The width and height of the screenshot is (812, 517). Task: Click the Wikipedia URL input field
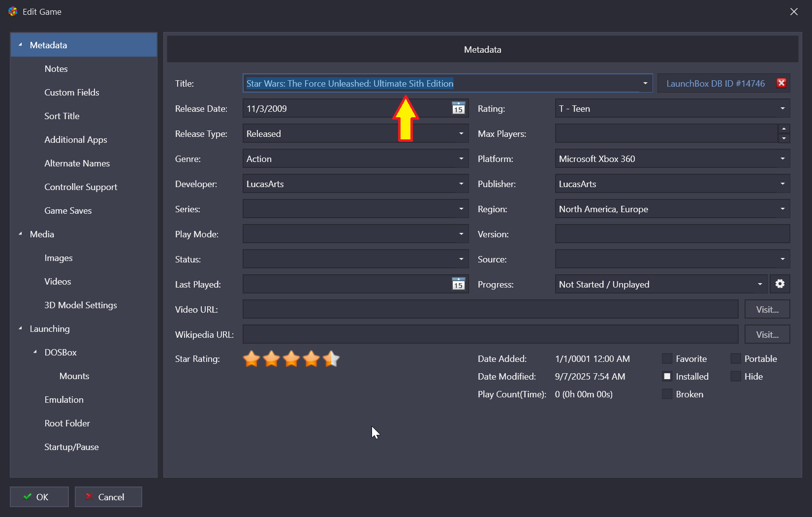(491, 334)
